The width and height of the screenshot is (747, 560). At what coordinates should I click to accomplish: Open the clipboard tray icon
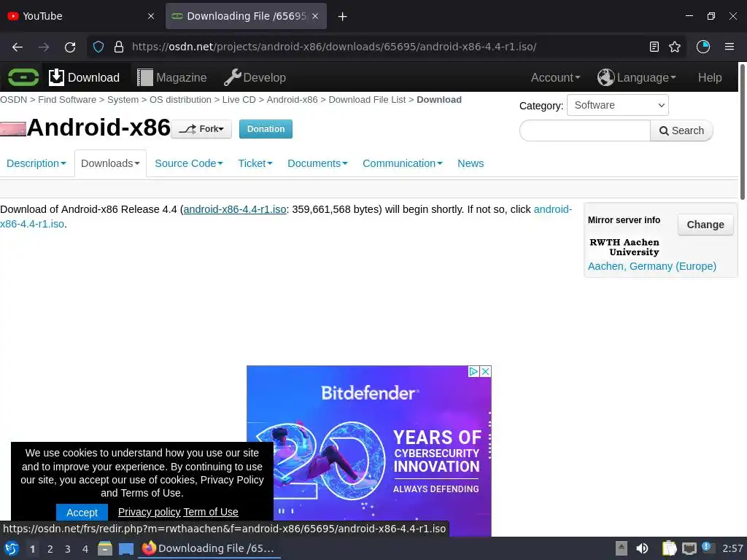(670, 548)
